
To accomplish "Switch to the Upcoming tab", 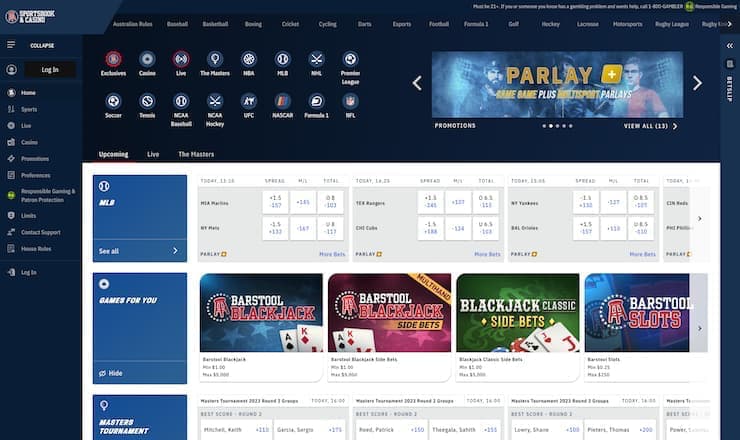I will (113, 154).
